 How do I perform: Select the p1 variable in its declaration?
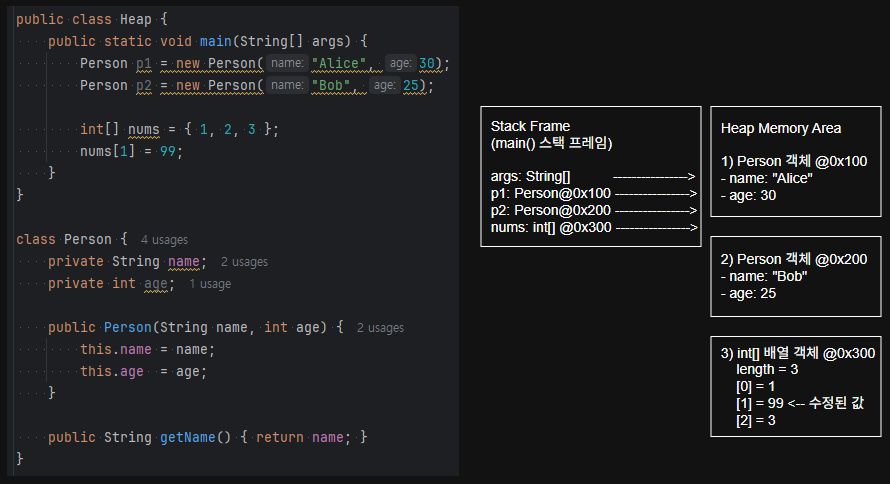[x=144, y=64]
